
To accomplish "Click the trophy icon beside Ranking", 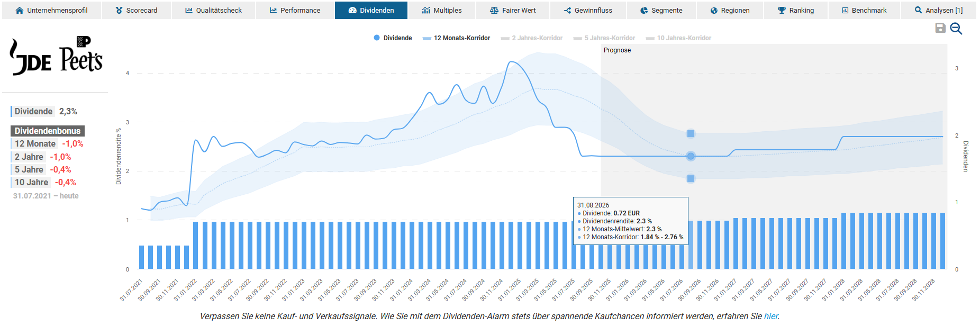I will (782, 11).
